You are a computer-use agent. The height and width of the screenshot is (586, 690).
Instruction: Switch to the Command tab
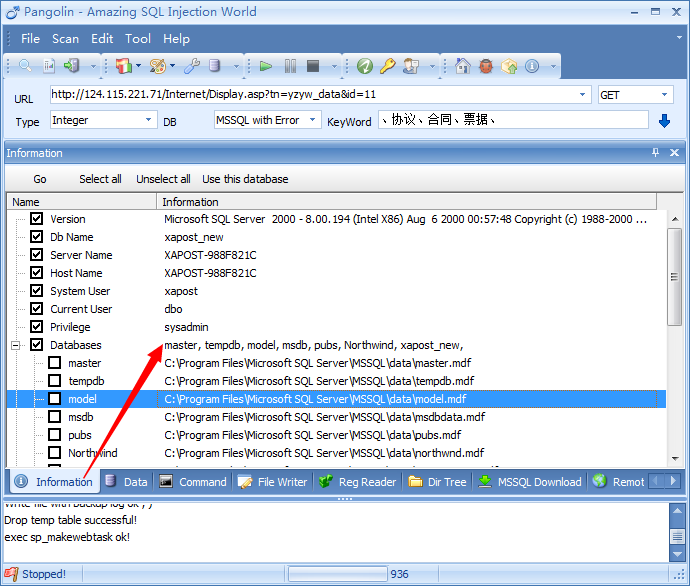tap(193, 482)
